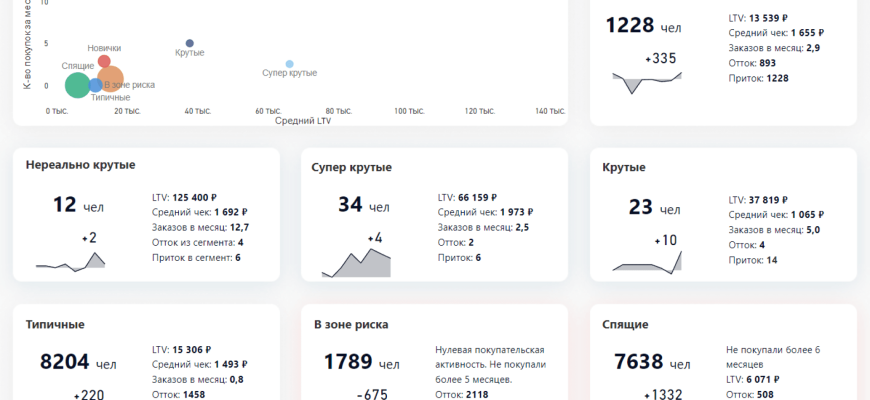Select the Типичные card heading
The height and width of the screenshot is (400, 870).
(x=54, y=324)
